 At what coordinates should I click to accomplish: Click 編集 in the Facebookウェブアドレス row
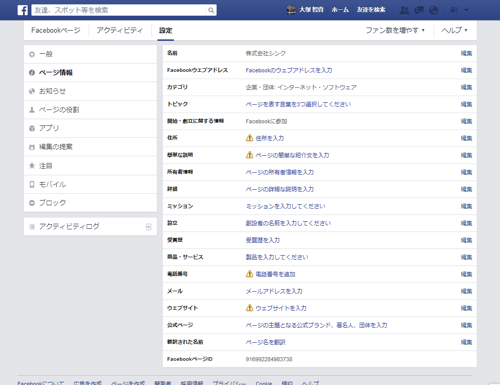click(466, 70)
